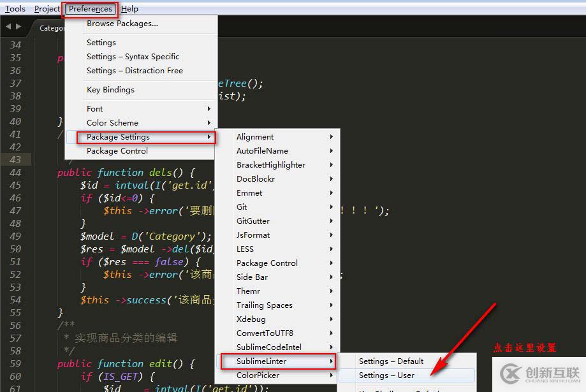Screen dimensions: 586x392
Task: Expand Trailing Spaces package settings
Action: (277, 305)
